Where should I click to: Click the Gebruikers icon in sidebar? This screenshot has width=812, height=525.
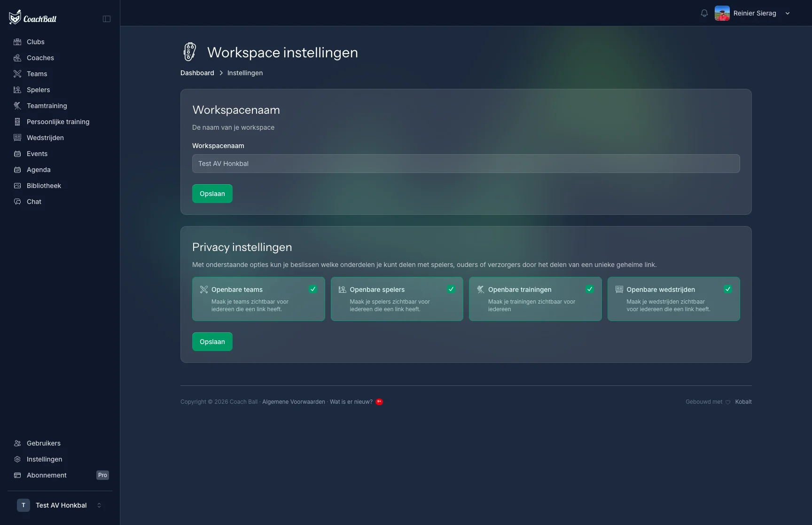[x=17, y=443]
